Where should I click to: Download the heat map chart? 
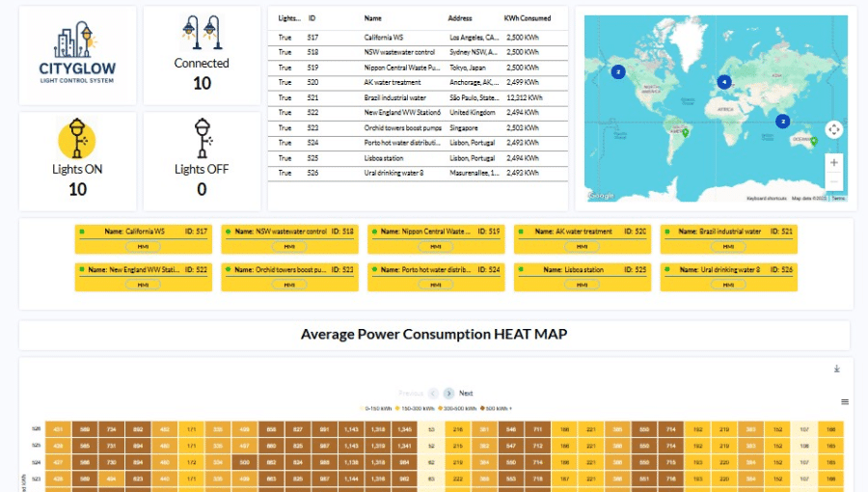tap(837, 369)
